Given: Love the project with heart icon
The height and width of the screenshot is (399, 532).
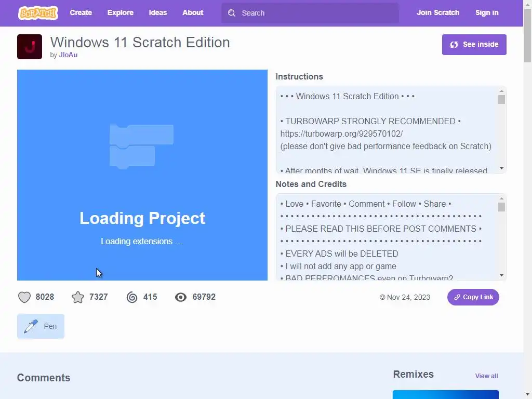Looking at the screenshot, I should pyautogui.click(x=24, y=297).
